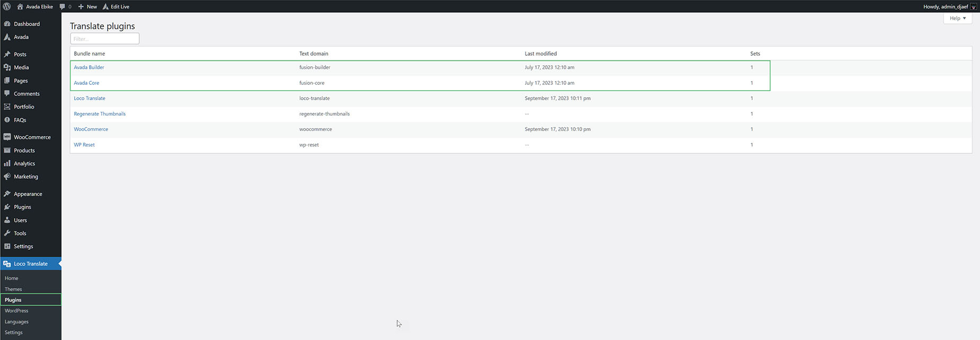Screen dimensions: 980x340
Task: Click the plus New icon
Action: point(81,6)
